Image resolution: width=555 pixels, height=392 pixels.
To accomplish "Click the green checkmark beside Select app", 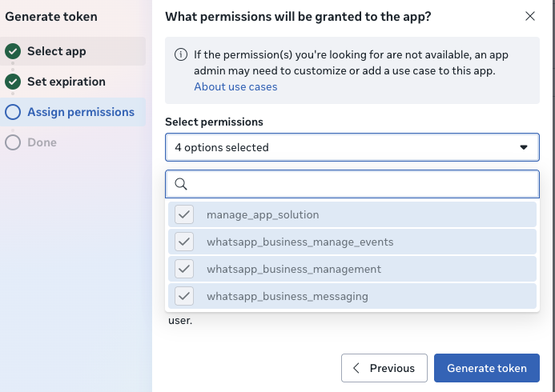I will tap(13, 51).
